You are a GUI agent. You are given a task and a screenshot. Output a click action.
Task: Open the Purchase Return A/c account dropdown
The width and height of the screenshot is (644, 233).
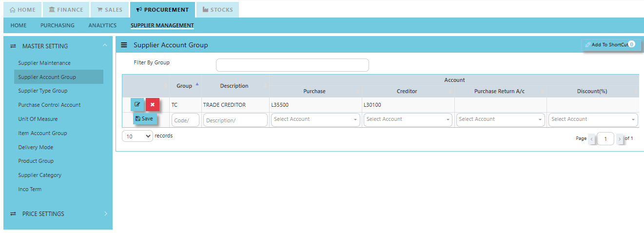[501, 119]
